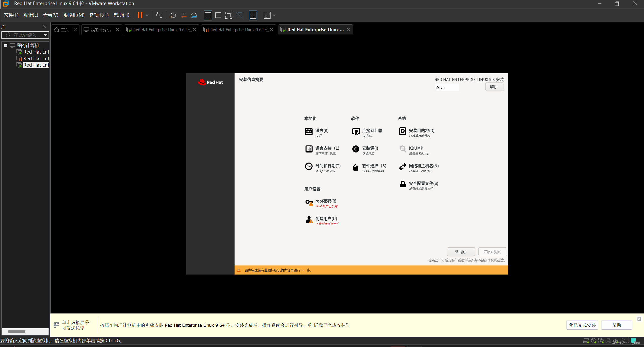Open 软件选择(S) in the installer
The image size is (644, 347).
[x=374, y=166]
